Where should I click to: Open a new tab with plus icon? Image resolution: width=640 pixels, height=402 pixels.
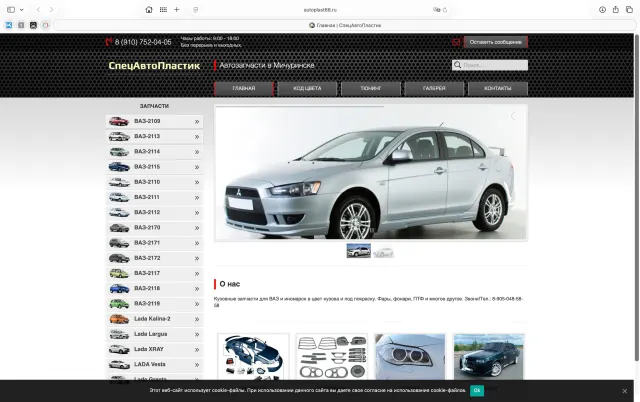177,9
